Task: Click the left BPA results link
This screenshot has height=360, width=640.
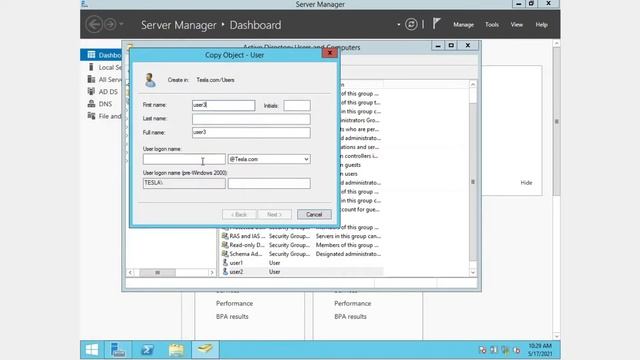Action: (232, 316)
